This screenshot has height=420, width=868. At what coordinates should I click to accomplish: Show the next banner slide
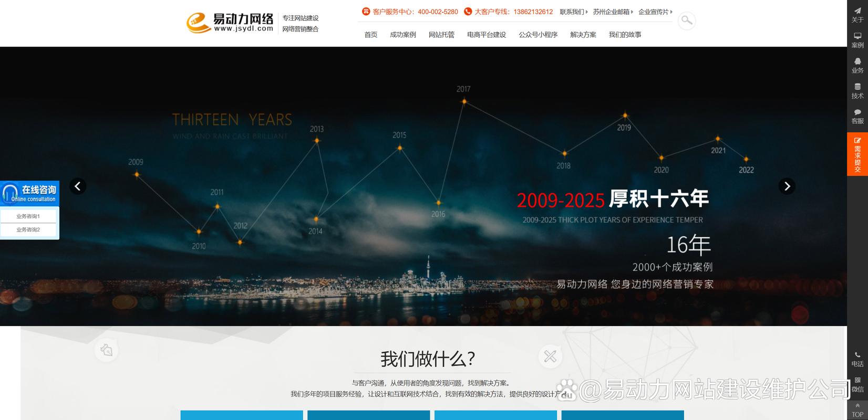(x=787, y=186)
